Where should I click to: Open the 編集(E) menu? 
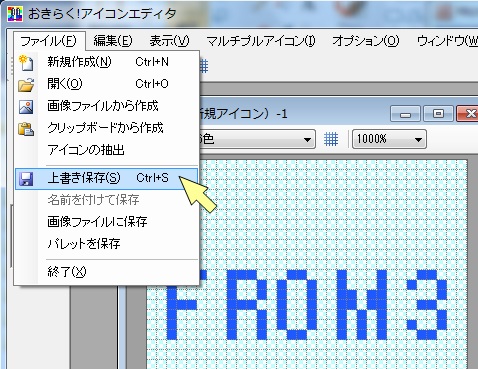(x=113, y=41)
